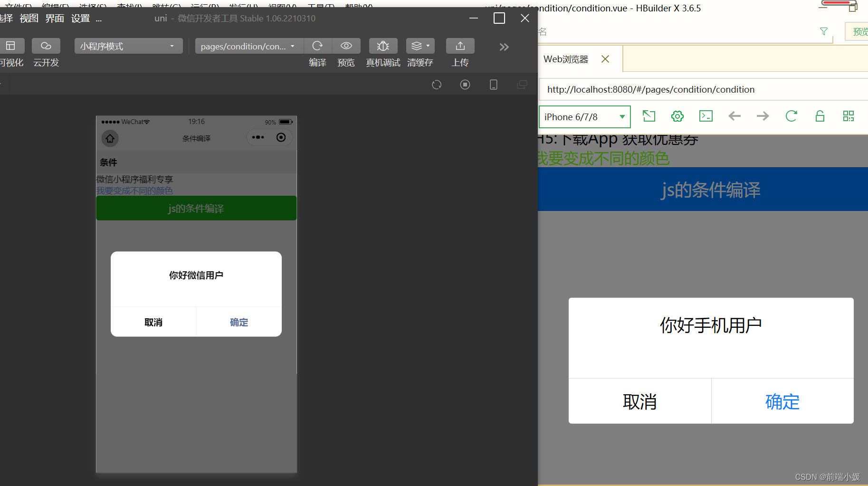Open cloud development icon

pyautogui.click(x=46, y=46)
